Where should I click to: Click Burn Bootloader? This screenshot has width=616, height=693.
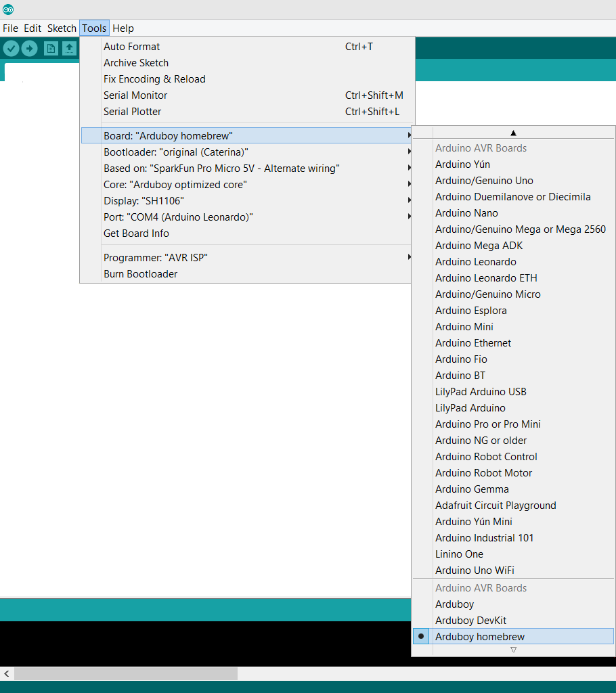(x=140, y=273)
